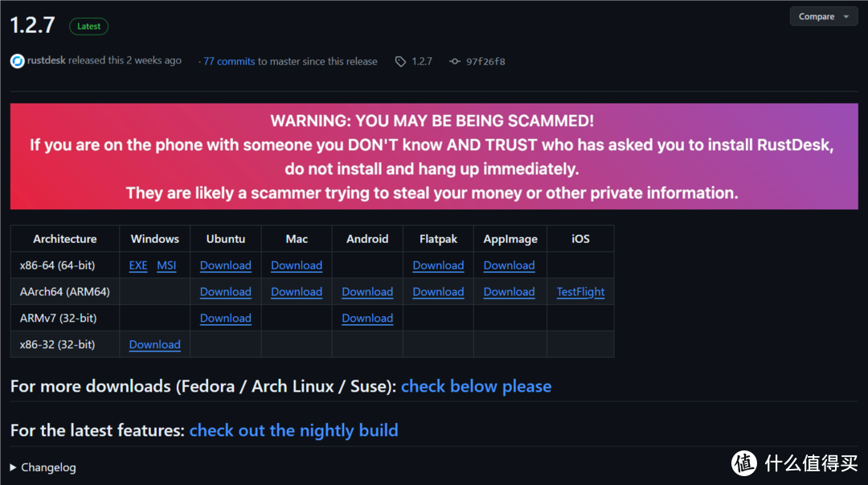This screenshot has height=485, width=868.
Task: Open the iOS TestFlight link
Action: pos(581,291)
